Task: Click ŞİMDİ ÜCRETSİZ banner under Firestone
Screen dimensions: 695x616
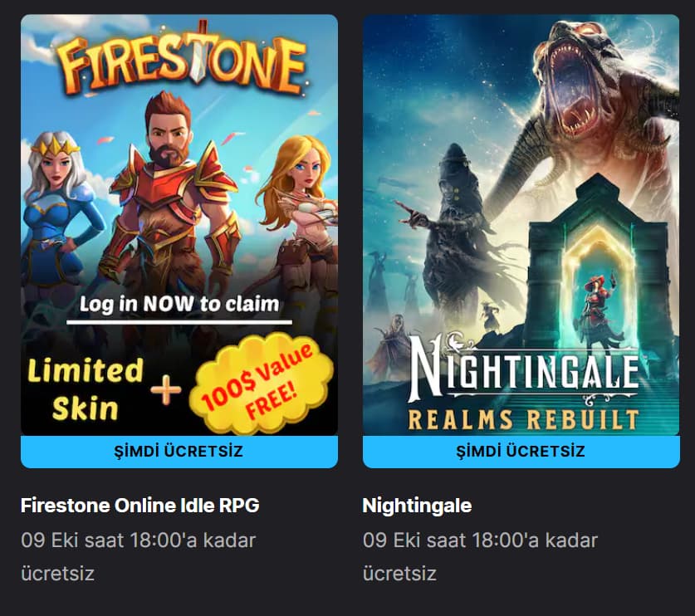Action: (179, 452)
